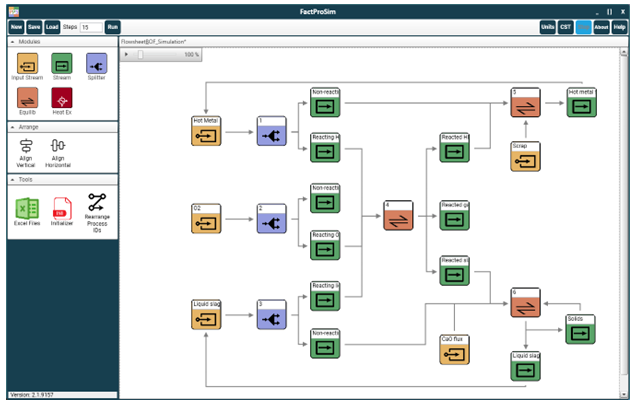Focus the Steps input field
This screenshot has height=405, width=633.
pyautogui.click(x=91, y=27)
